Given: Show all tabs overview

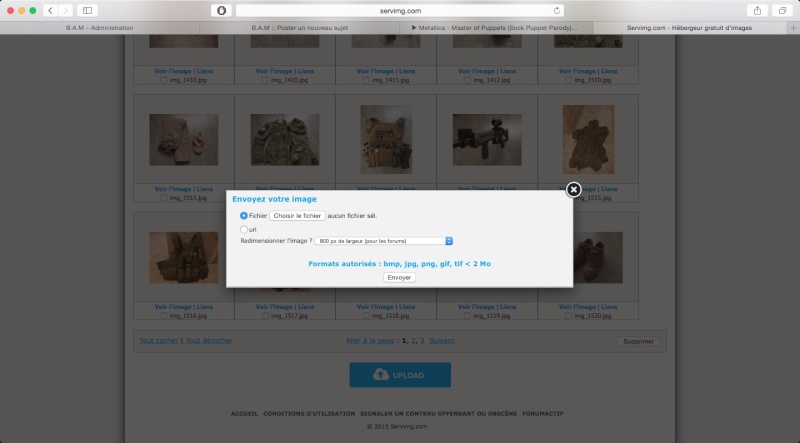Looking at the screenshot, I should click(782, 10).
